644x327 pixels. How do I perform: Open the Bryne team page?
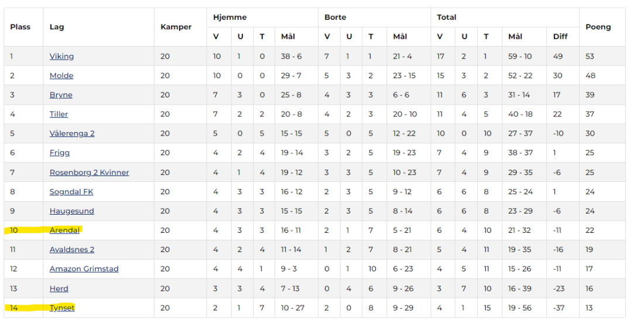(61, 95)
